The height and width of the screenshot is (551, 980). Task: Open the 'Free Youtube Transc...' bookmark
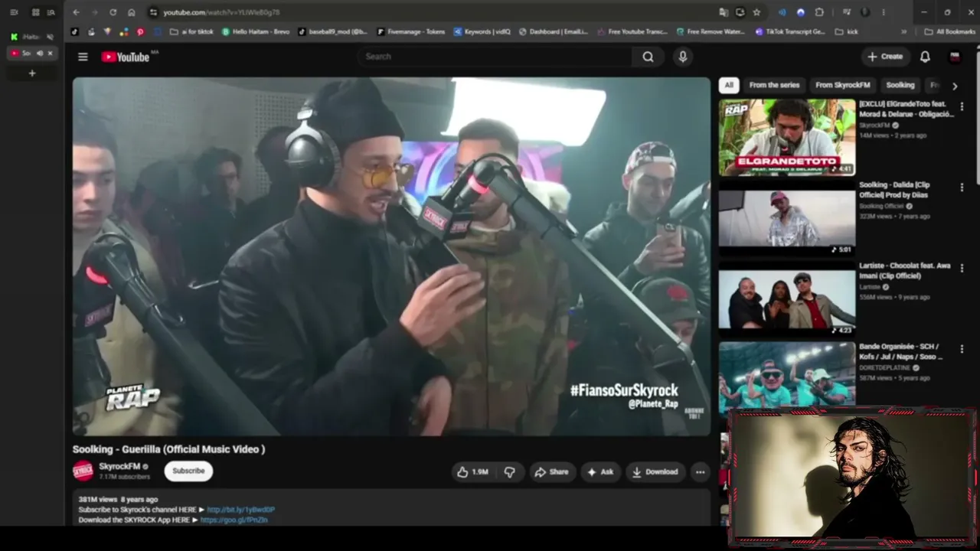click(x=632, y=32)
